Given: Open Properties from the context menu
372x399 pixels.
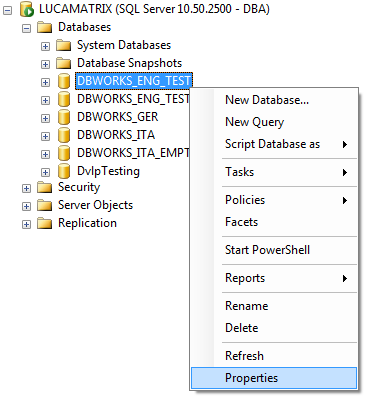Looking at the screenshot, I should (274, 378).
